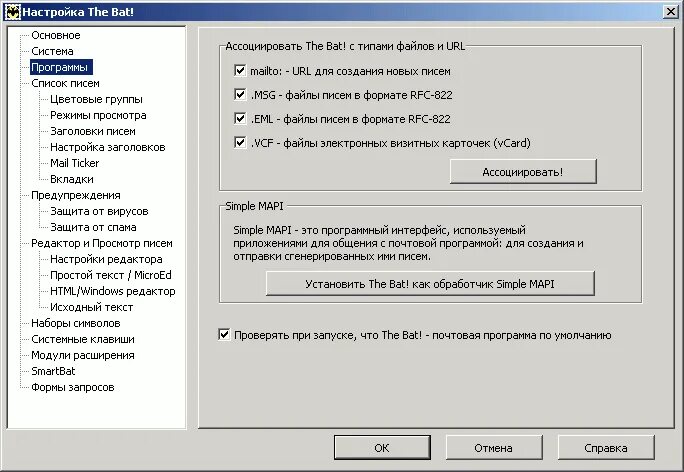
Task: Open Режимы просмотра subsection
Action: [98, 116]
